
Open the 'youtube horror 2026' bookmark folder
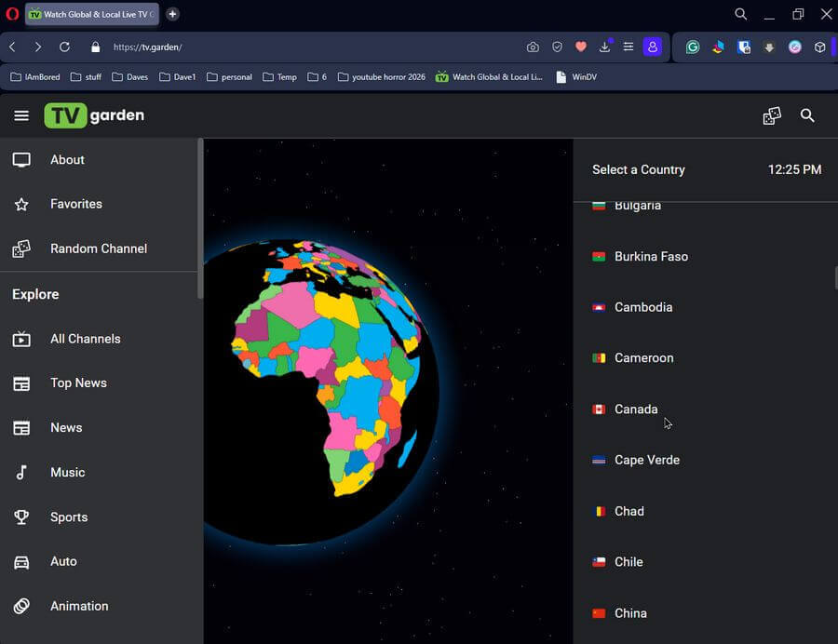pyautogui.click(x=381, y=77)
